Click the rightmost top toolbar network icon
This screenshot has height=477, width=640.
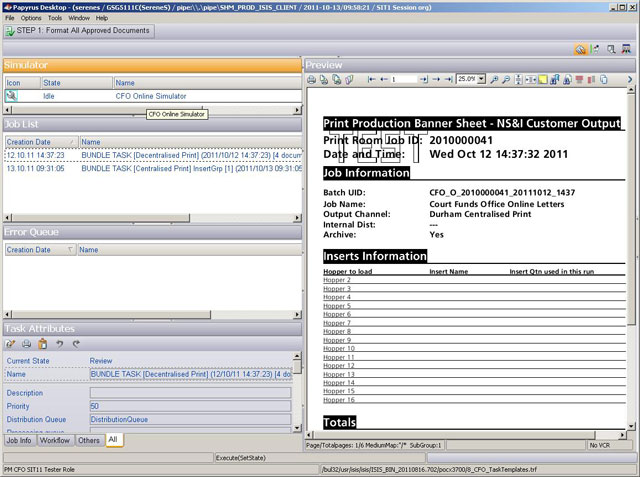point(626,49)
